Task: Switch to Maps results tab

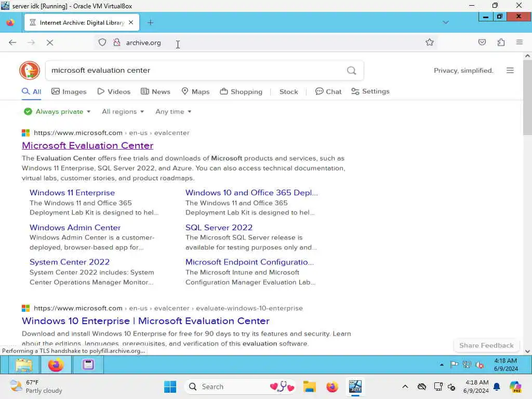Action: [195, 91]
